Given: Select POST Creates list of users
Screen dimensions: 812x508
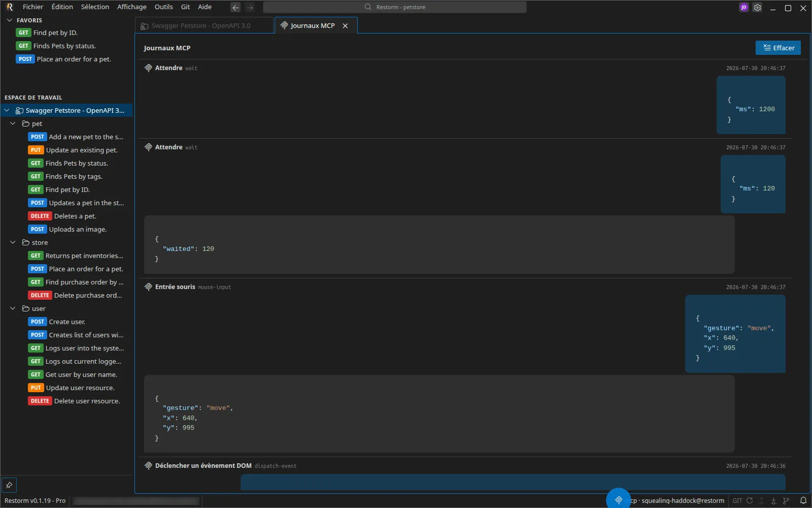Looking at the screenshot, I should [x=66, y=335].
